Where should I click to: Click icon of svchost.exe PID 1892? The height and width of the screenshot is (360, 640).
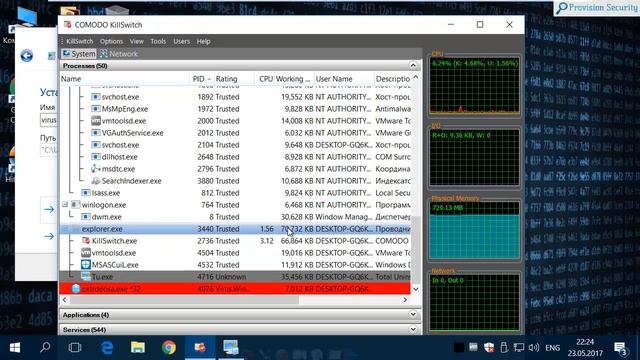pyautogui.click(x=96, y=97)
